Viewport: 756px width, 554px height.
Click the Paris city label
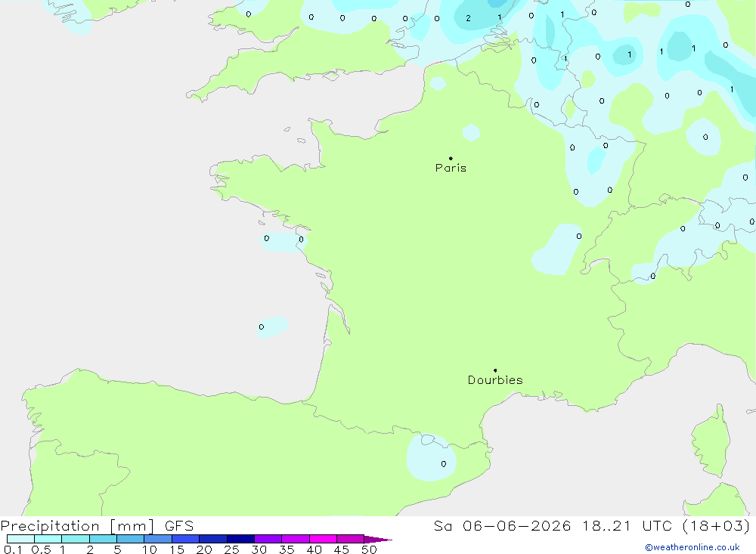click(x=451, y=168)
